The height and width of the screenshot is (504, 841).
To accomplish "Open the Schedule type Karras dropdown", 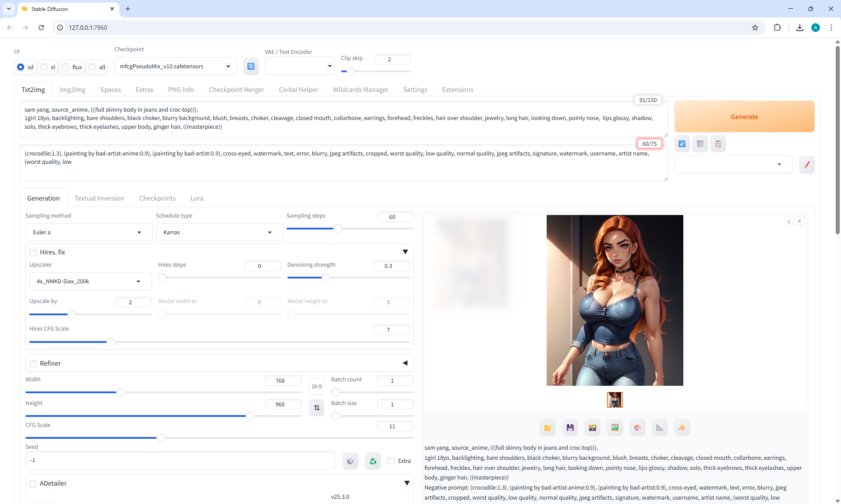I will 219,233.
